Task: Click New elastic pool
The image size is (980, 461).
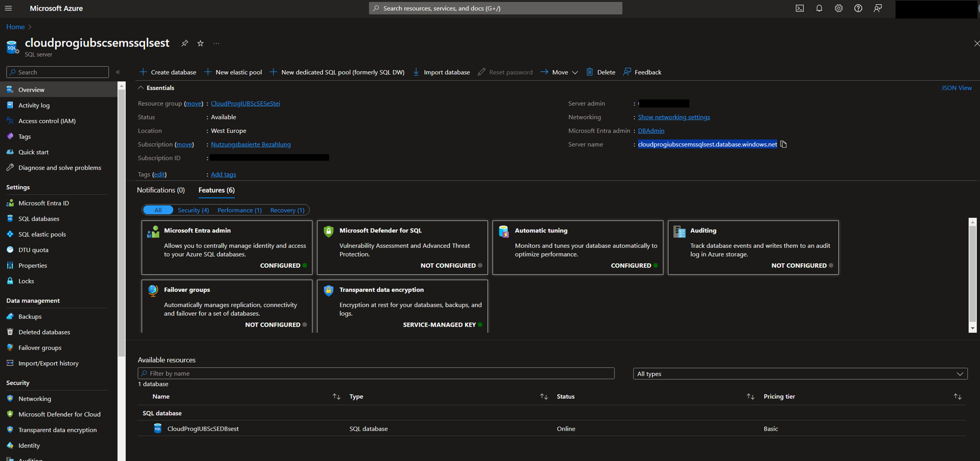Action: pyautogui.click(x=233, y=72)
